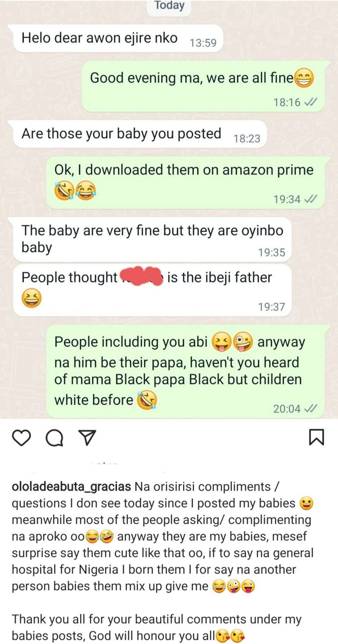338x644 pixels.
Task: Select the 'oyinbo baby' message bubble
Action: pos(152,240)
